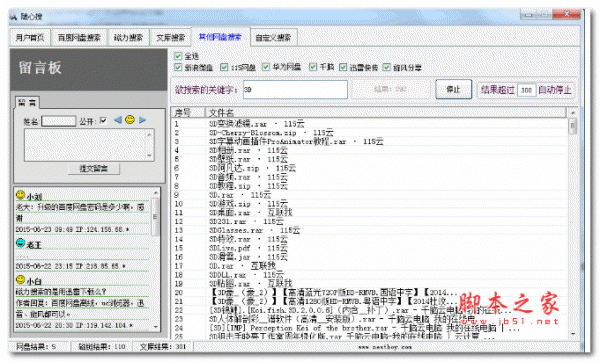Screen dimensions: 600x362
Task: Uncheck the 旋风分享 checkbox
Action: 386,67
